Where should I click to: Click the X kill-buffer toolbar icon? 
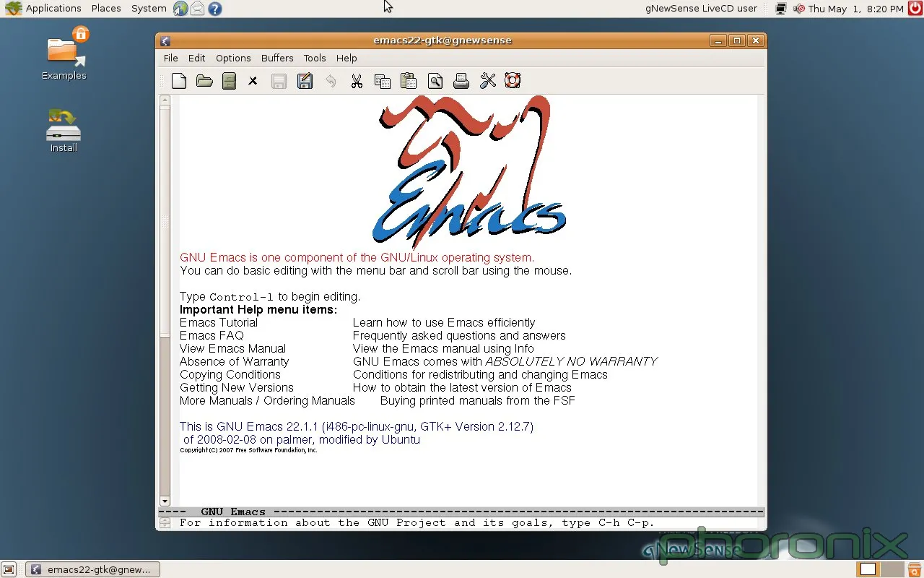pyautogui.click(x=253, y=81)
